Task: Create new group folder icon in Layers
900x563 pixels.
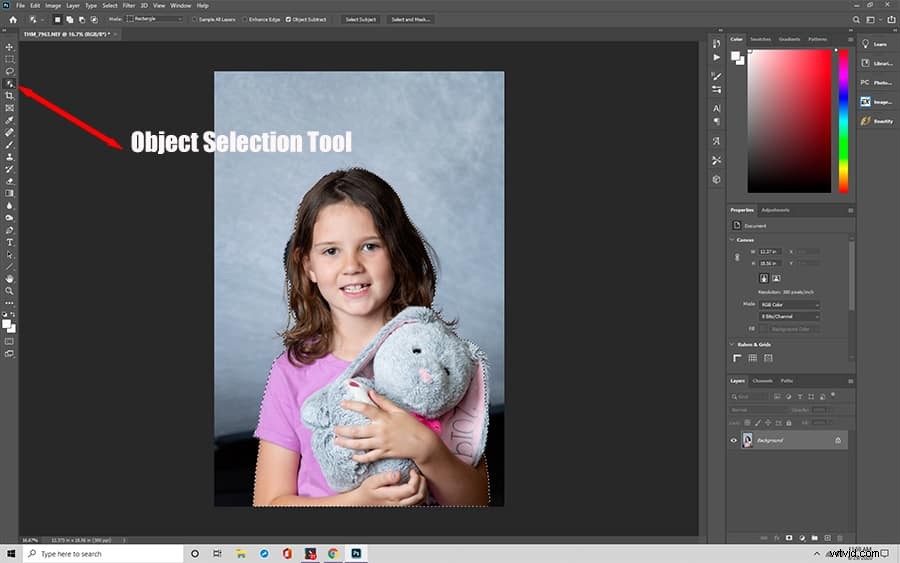Action: click(814, 538)
